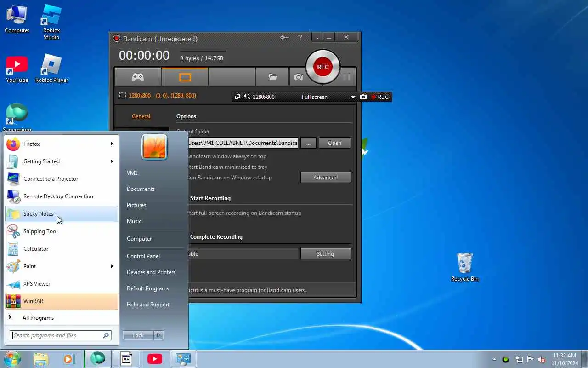The height and width of the screenshot is (368, 588).
Task: Click 1280x800 area coordinates text
Action: 162,96
